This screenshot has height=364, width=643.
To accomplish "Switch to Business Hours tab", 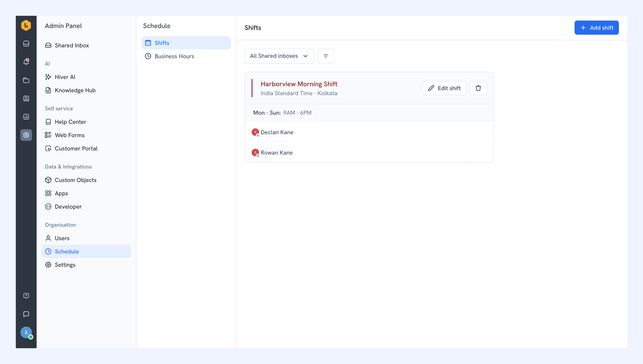I will pyautogui.click(x=186, y=56).
